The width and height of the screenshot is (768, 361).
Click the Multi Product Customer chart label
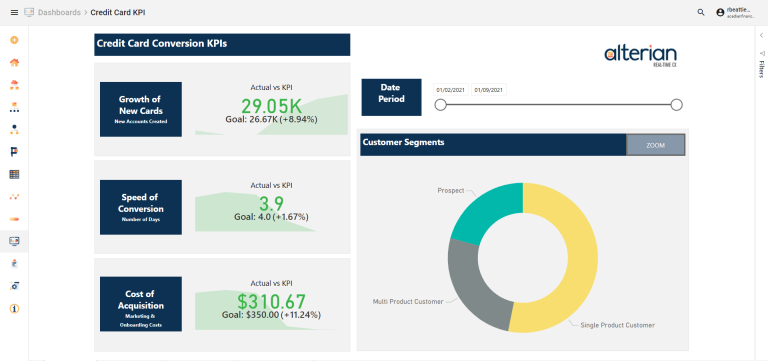[408, 301]
